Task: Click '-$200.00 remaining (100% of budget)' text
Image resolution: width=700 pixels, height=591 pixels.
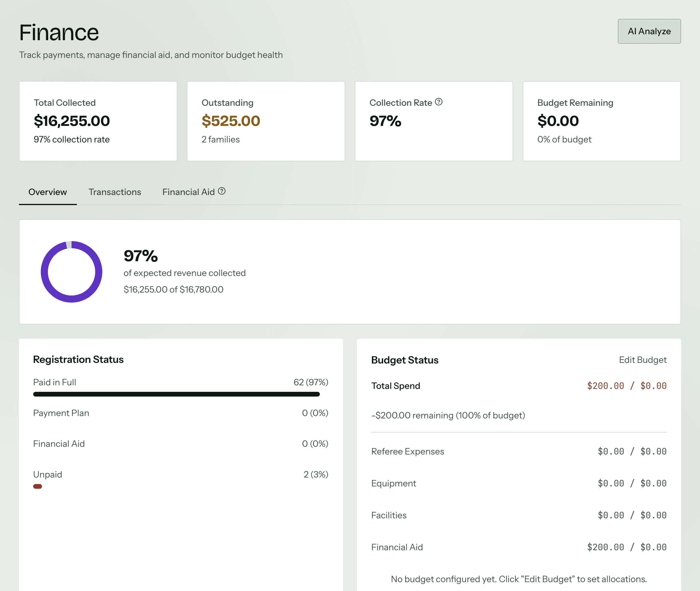Action: 448,415
